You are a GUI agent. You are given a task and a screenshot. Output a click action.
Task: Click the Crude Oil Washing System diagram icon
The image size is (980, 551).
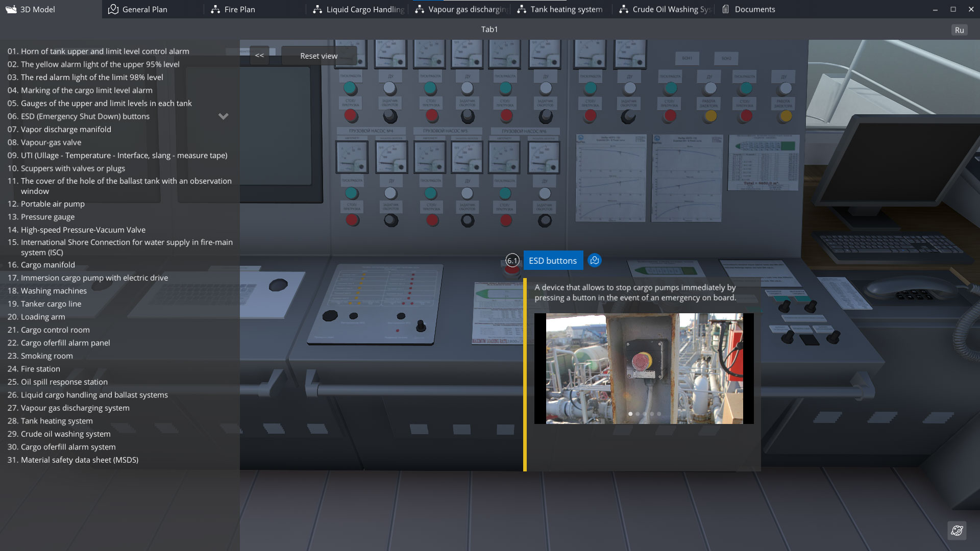coord(624,9)
